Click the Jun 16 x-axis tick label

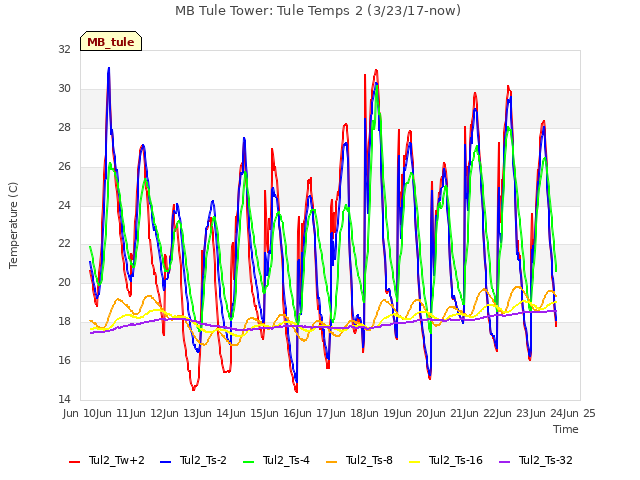click(x=280, y=413)
